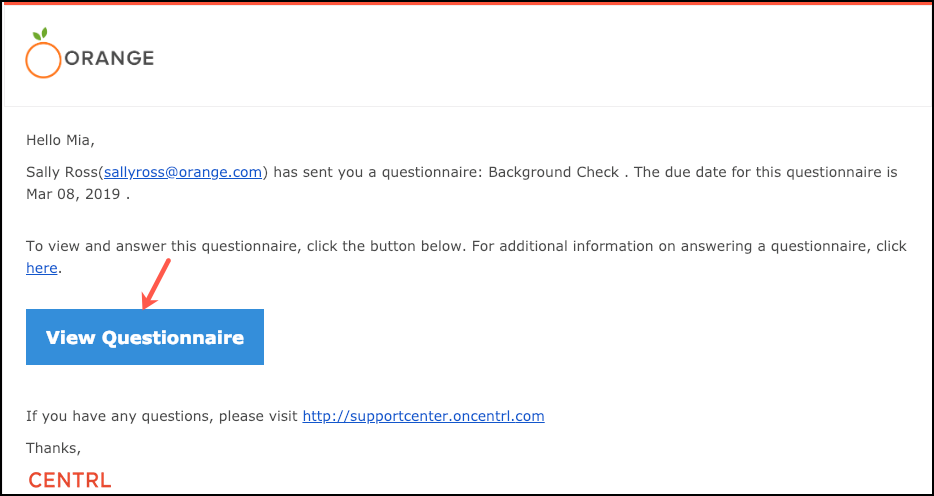Click the green leaf on Orange logo
The height and width of the screenshot is (496, 934).
click(40, 35)
